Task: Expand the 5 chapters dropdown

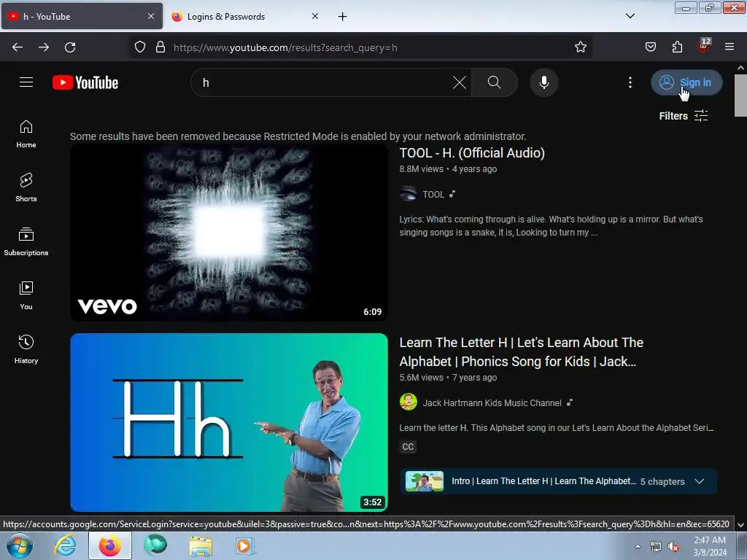Action: tap(700, 481)
